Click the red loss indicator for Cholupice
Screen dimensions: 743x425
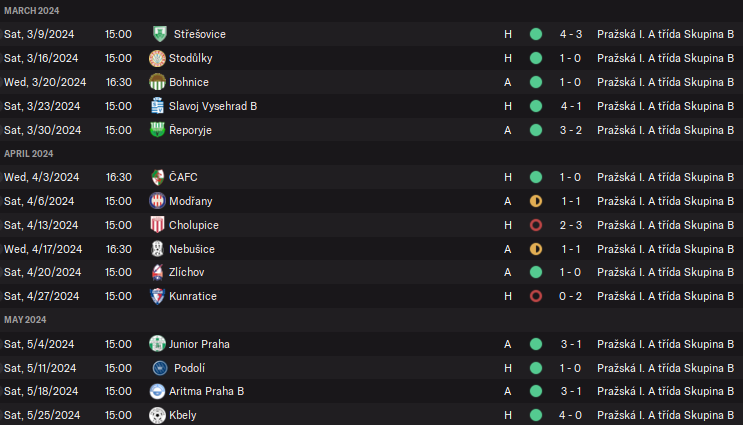[x=536, y=225]
